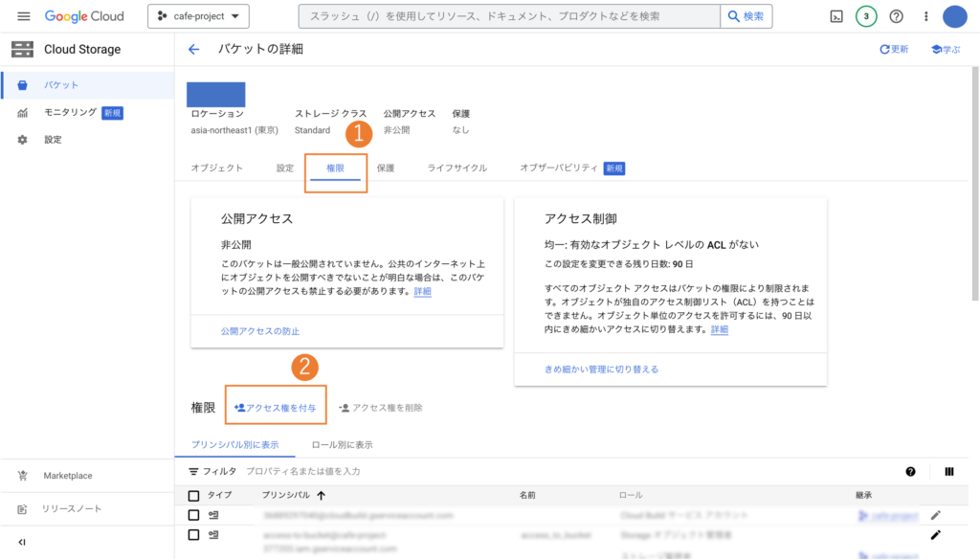Open the help question mark icon
The image size is (980, 560).
[x=896, y=17]
